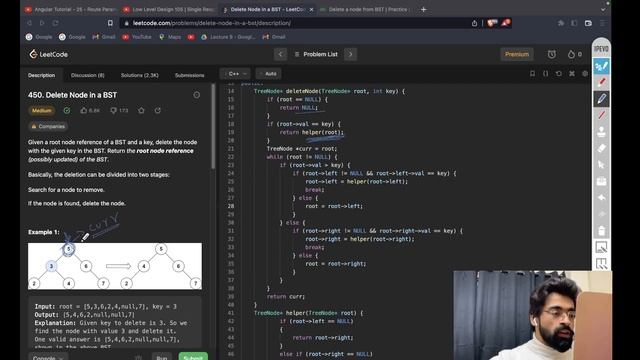The width and height of the screenshot is (640, 360).
Task: Select the eraser tool in the annotation toolbar
Action: point(601,148)
